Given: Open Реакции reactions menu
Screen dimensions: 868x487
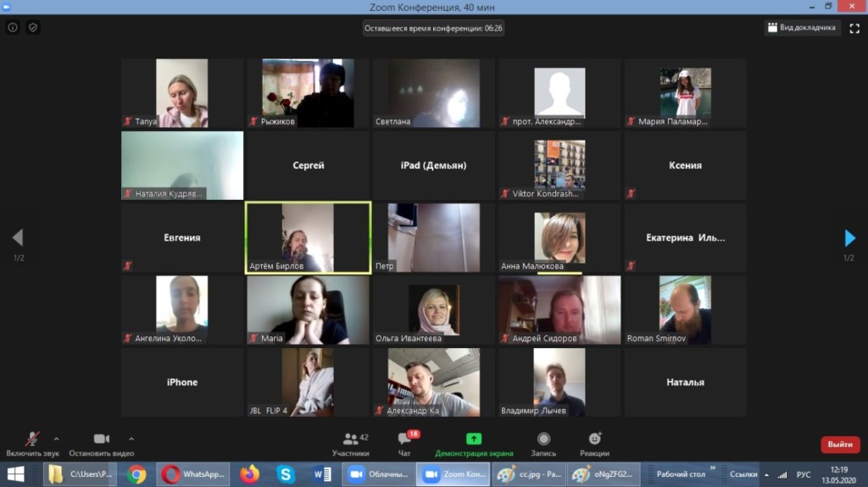Looking at the screenshot, I should [594, 443].
